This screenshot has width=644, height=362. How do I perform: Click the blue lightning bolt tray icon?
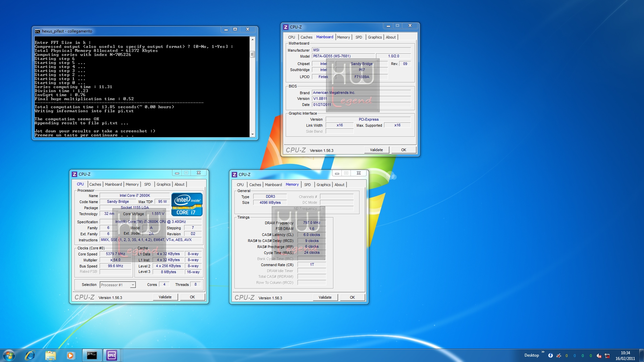[x=550, y=356]
